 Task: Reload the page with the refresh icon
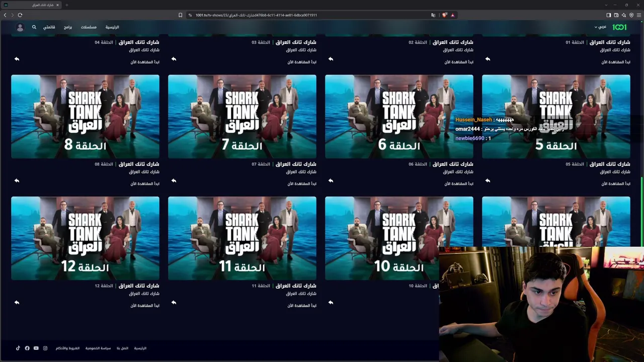pos(20,15)
